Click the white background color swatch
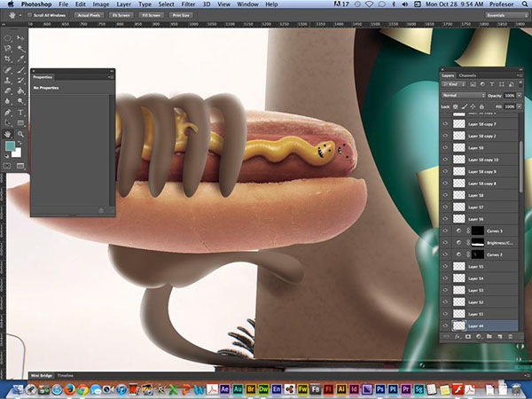Screen dimensions: 532x399 point(18,153)
